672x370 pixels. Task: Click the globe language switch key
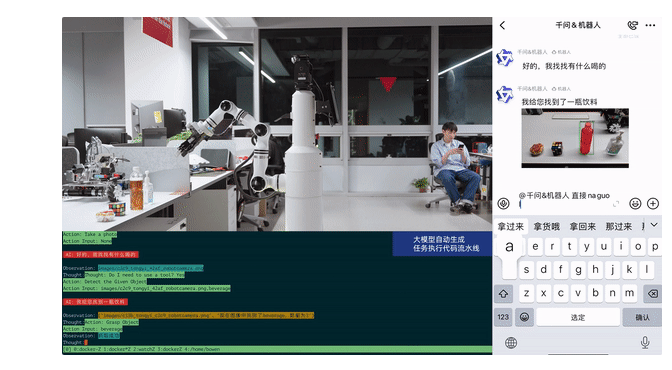(x=511, y=343)
